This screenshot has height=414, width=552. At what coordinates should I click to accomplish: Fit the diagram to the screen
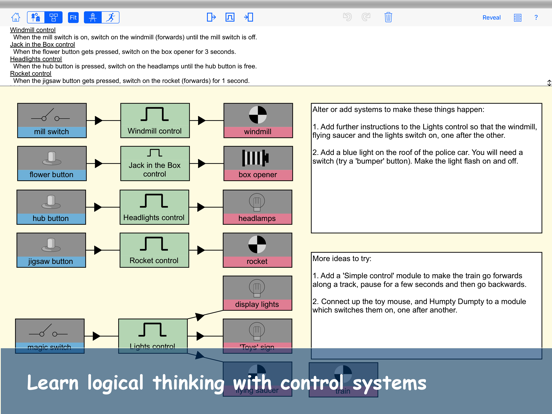(x=73, y=17)
